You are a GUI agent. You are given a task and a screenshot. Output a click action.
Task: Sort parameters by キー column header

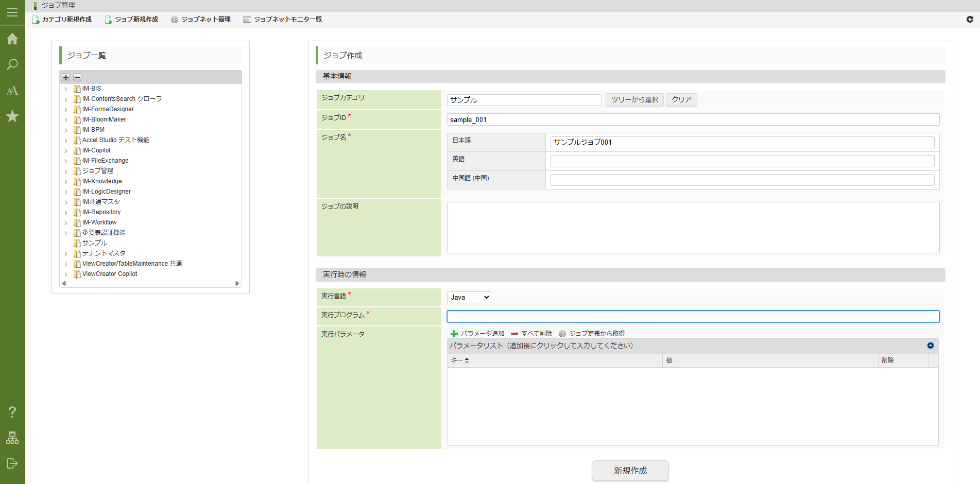[460, 360]
